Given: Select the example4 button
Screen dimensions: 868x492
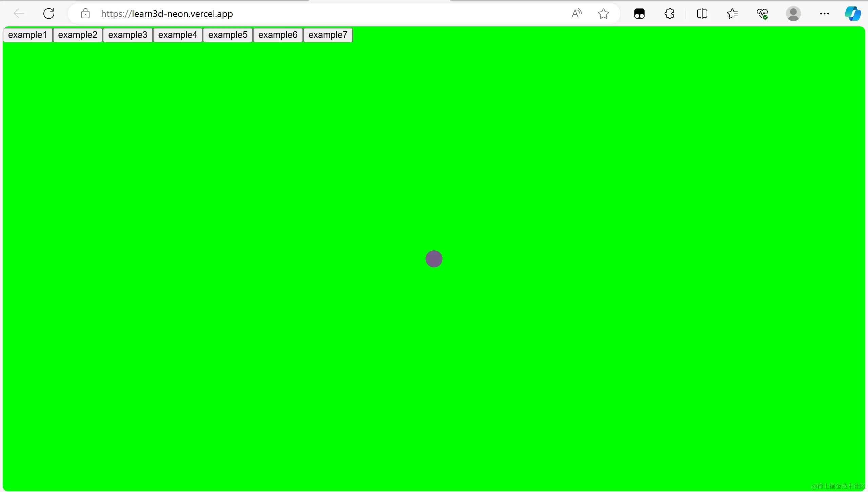Looking at the screenshot, I should tap(178, 35).
